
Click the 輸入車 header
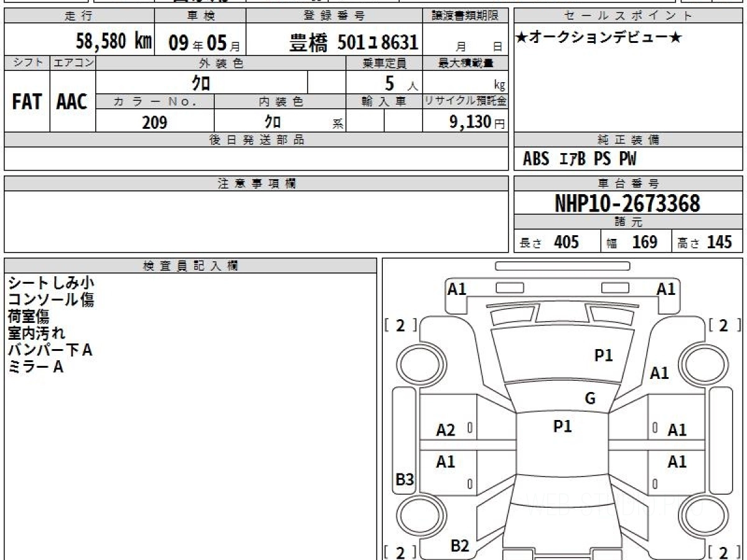(384, 102)
